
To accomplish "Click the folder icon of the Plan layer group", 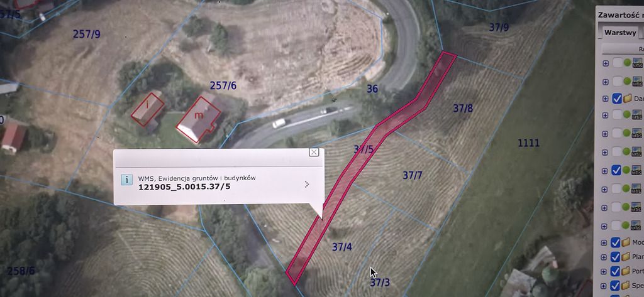I will 626,257.
